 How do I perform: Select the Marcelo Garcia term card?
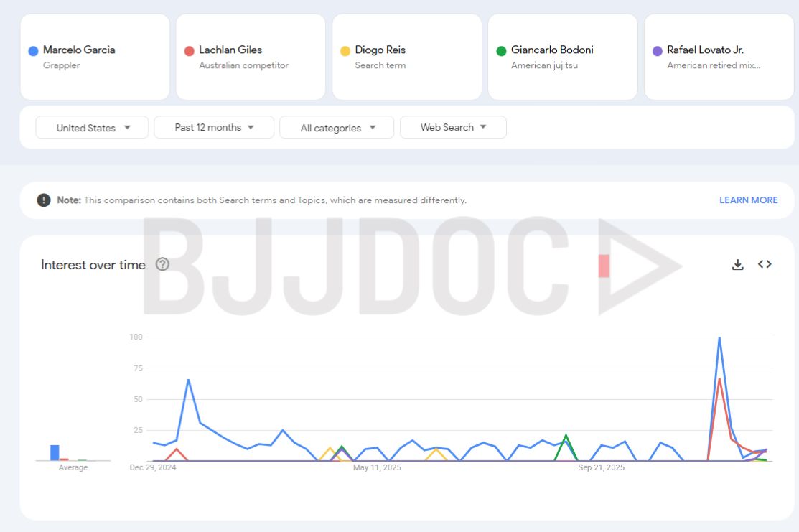coord(95,57)
